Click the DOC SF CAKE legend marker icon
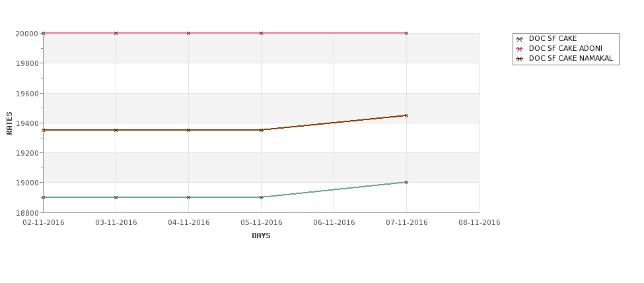This screenshot has height=283, width=644. point(520,40)
